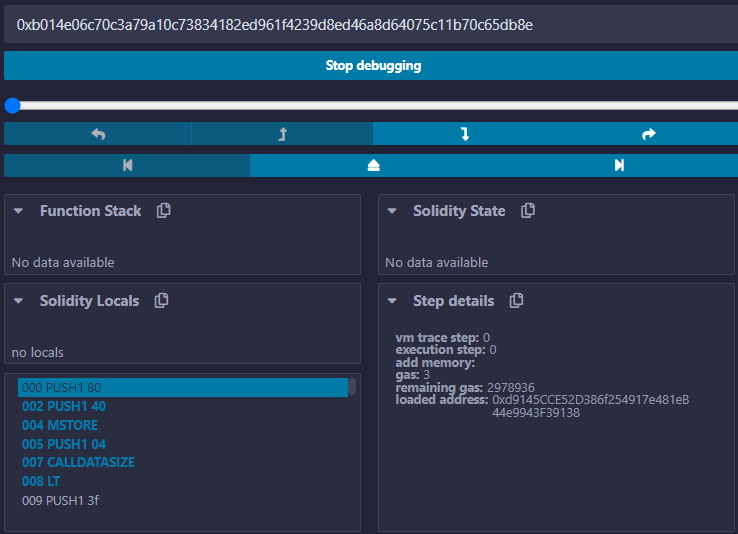Copy the Solidity State contents

528,211
